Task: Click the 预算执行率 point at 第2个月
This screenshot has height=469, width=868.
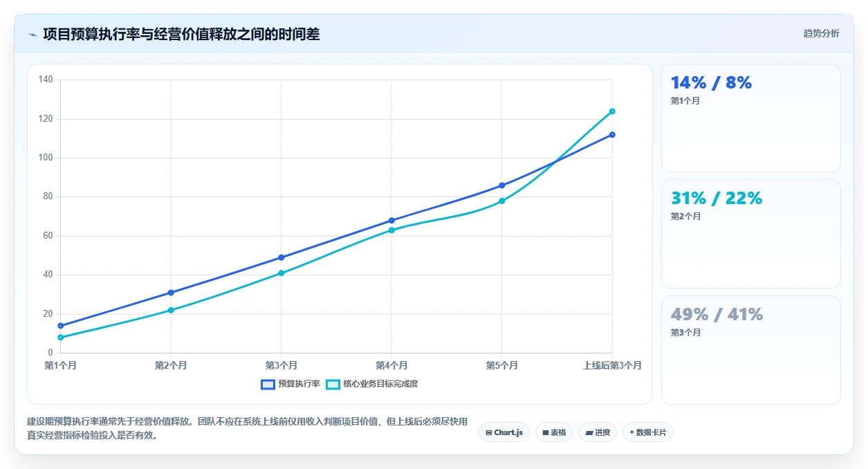Action: [x=171, y=293]
